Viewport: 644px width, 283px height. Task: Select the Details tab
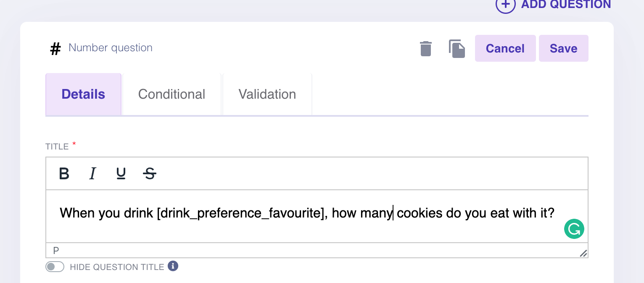point(83,94)
